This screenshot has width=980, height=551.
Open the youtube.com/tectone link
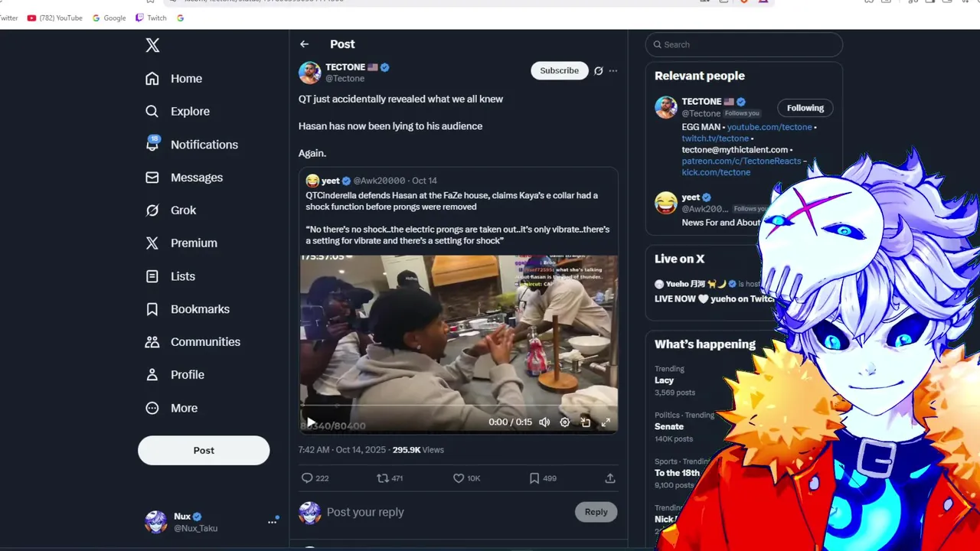point(769,127)
